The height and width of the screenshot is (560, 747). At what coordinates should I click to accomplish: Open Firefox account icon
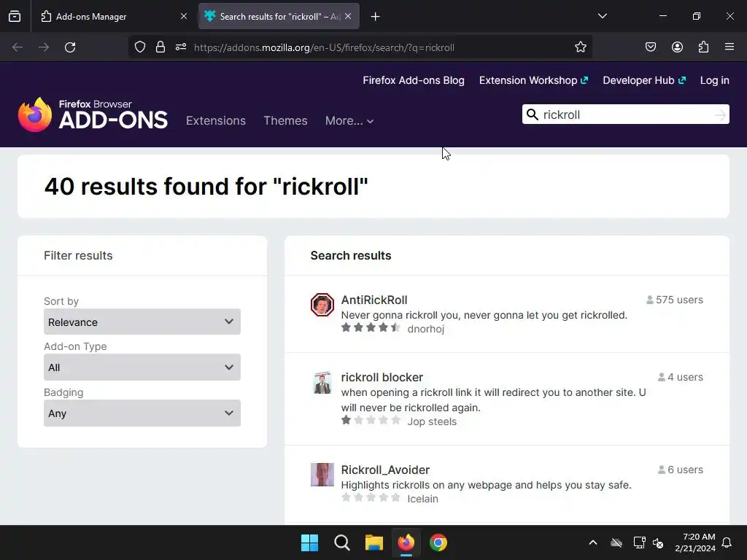coord(677,47)
